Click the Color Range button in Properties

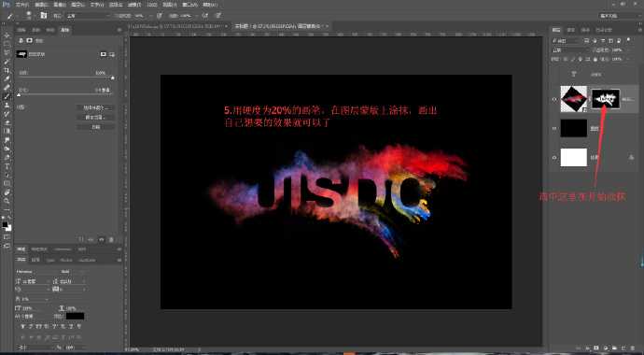pyautogui.click(x=96, y=117)
